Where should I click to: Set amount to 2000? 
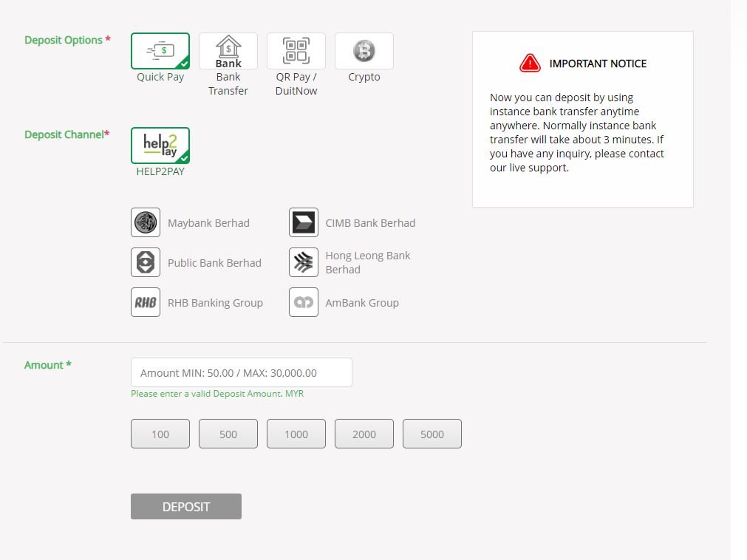coord(364,434)
